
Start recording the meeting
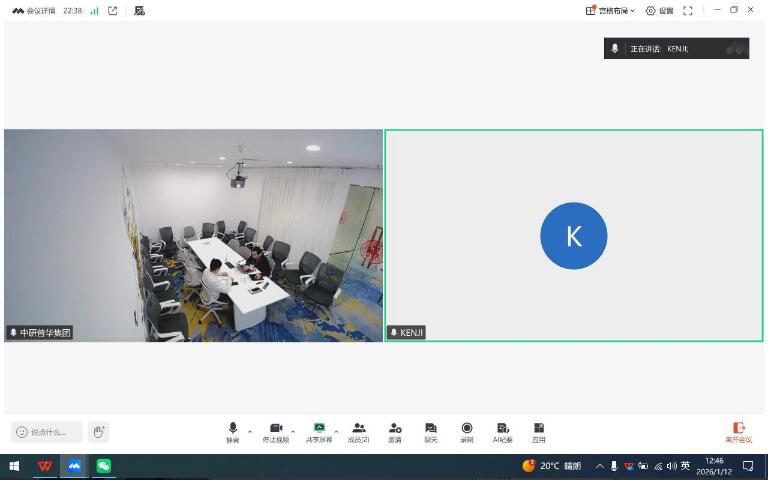point(467,431)
